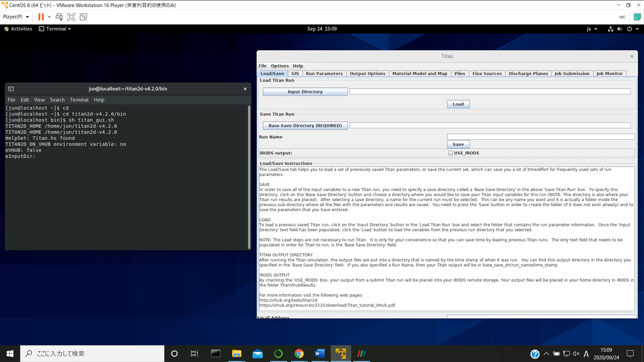Open the Help menu in the terminal

[x=99, y=100]
